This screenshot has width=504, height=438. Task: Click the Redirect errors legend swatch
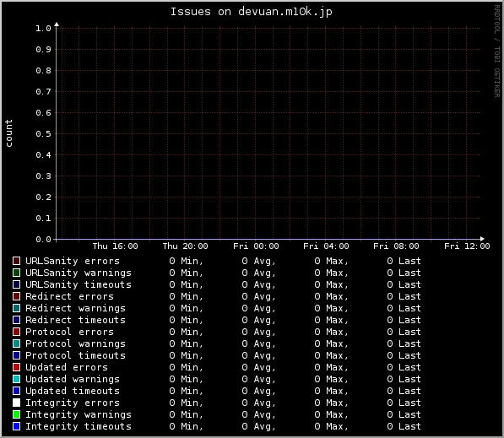(16, 296)
